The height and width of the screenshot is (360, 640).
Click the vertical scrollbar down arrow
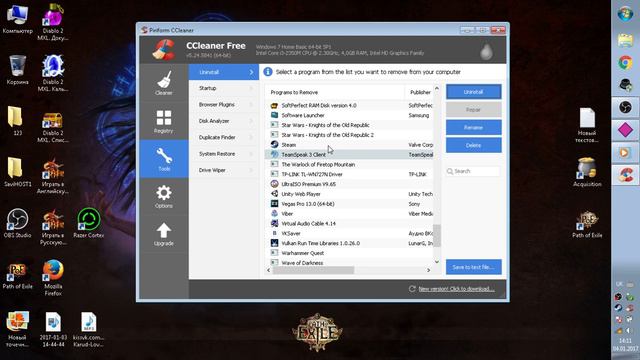(x=437, y=262)
